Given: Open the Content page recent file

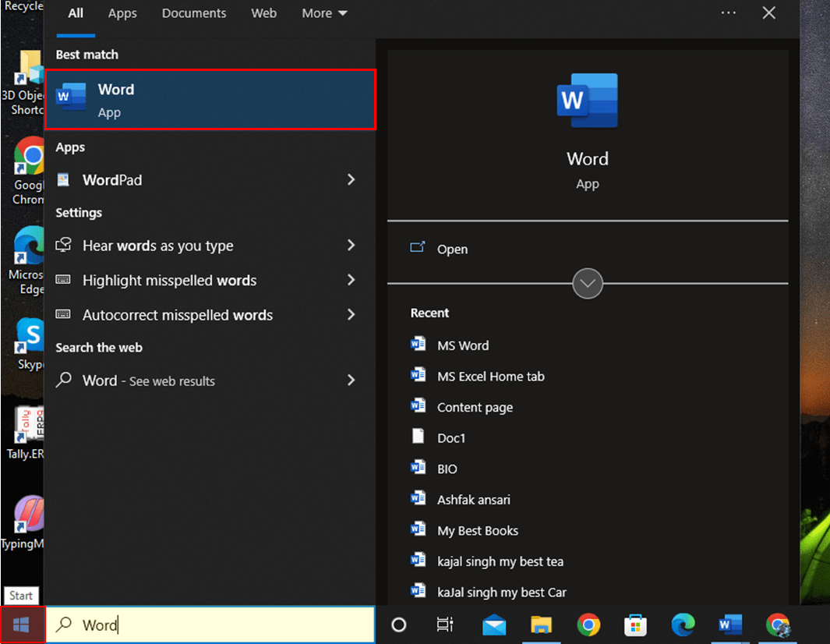Looking at the screenshot, I should [475, 407].
